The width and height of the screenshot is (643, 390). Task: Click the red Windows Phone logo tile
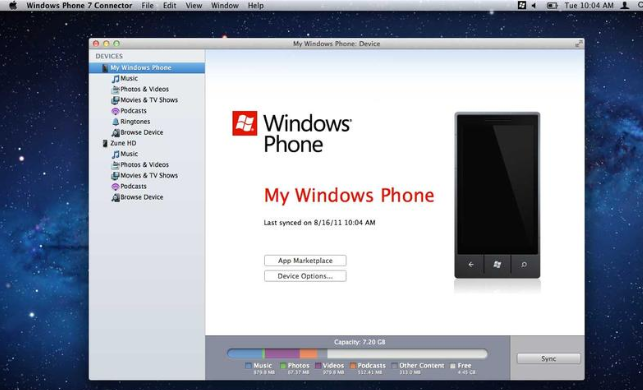tap(245, 123)
